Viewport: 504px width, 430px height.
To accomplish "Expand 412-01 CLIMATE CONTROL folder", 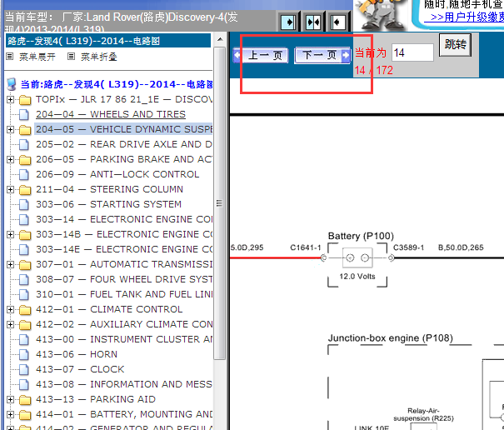I will 10,309.
